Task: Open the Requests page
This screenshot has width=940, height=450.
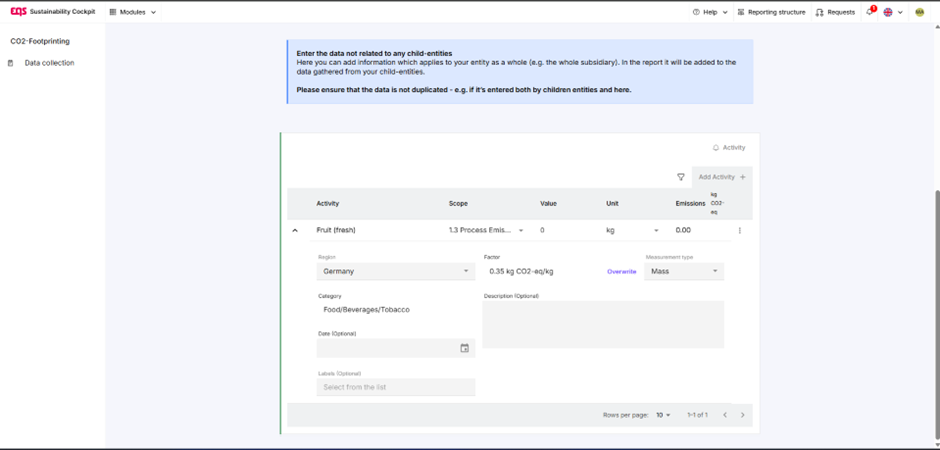Action: [835, 12]
